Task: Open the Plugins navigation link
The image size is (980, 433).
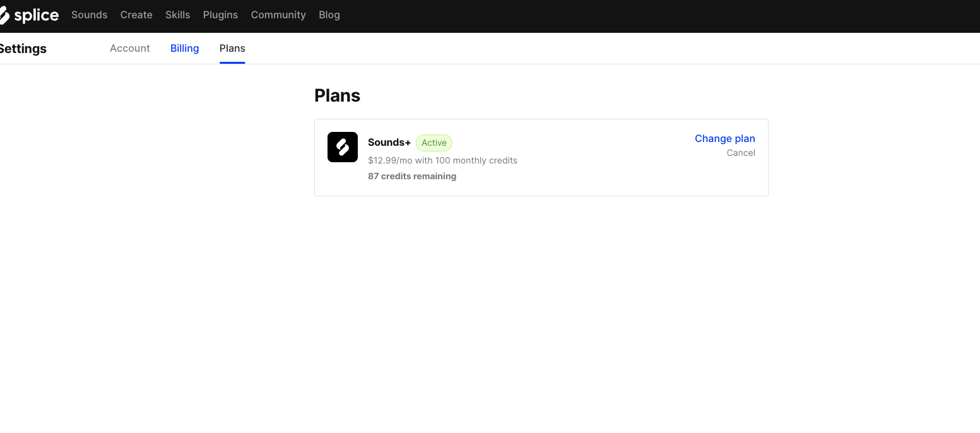Action: point(221,15)
